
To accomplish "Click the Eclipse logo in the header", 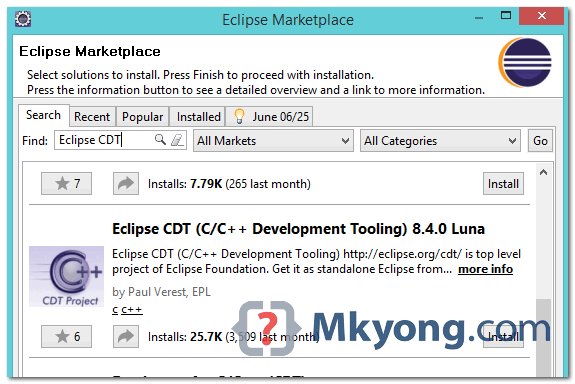I will [525, 63].
